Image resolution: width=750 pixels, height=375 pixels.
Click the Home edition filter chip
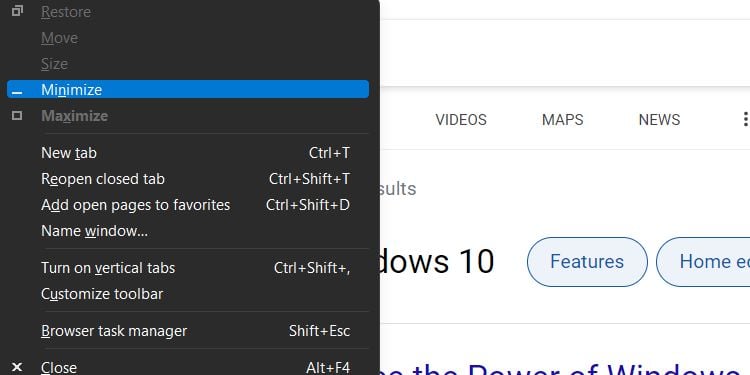pyautogui.click(x=703, y=262)
